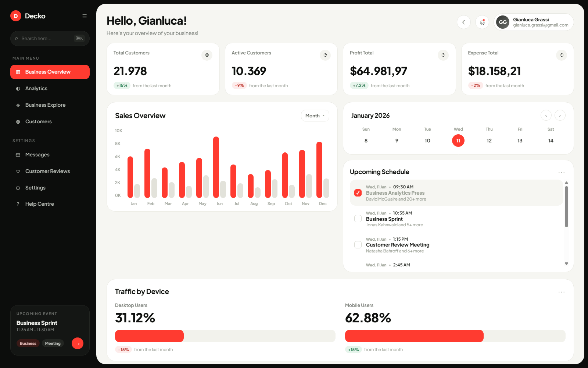Image resolution: width=588 pixels, height=368 pixels.
Task: Click the schedule list scrollbar thumb
Action: [x=566, y=206]
